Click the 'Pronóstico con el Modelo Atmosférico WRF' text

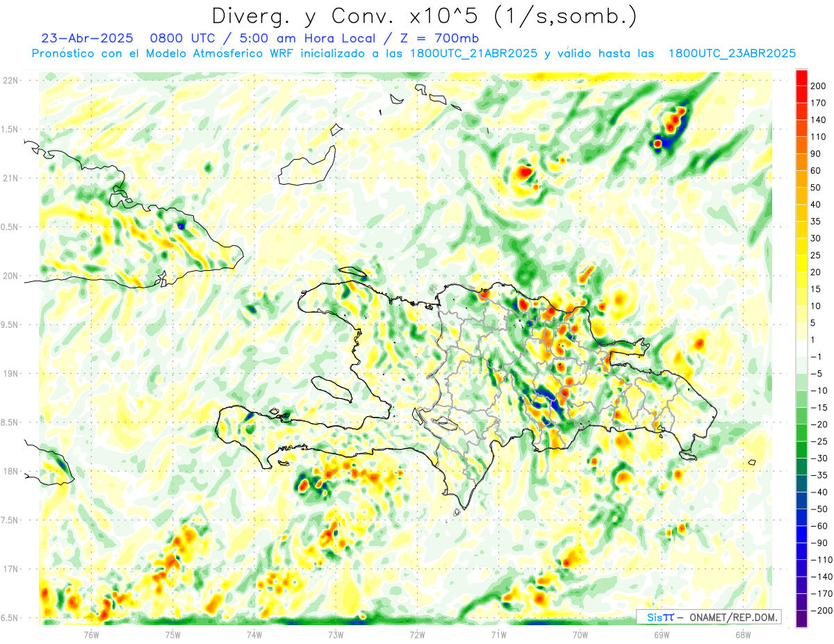(163, 53)
